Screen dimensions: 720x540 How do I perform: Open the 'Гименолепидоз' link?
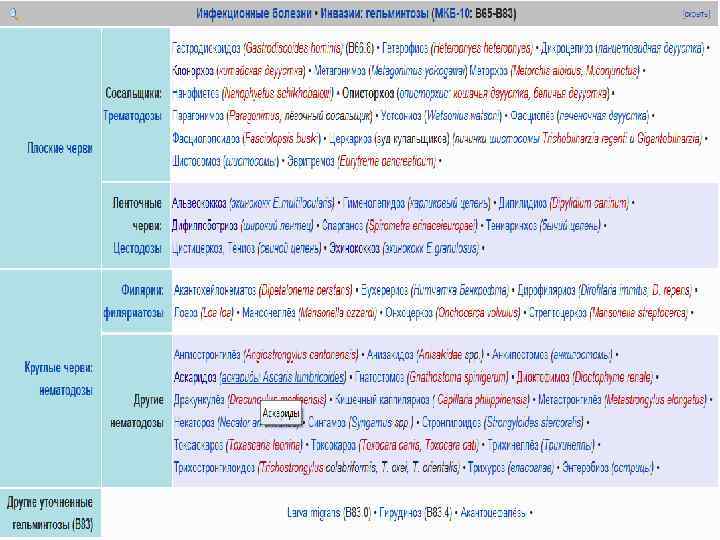tap(374, 202)
